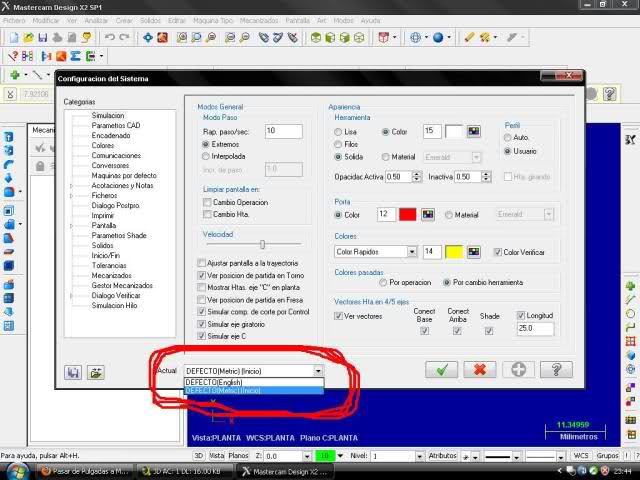Open the Fichero menu
The image size is (640, 480).
[x=14, y=20]
